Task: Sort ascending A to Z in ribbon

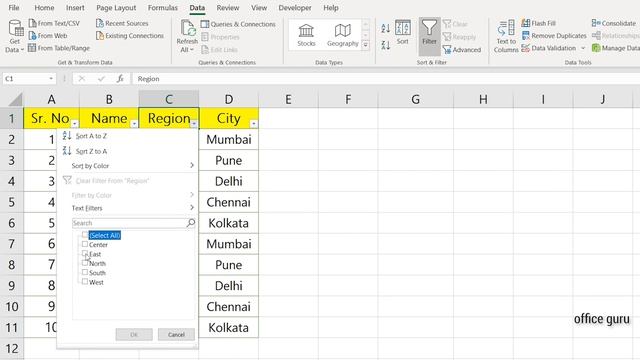Action: [x=386, y=28]
